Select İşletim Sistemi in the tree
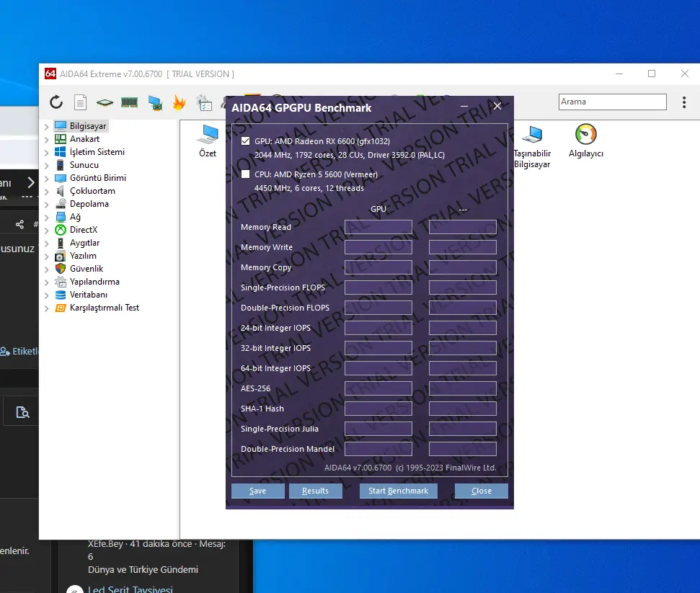 pos(97,152)
